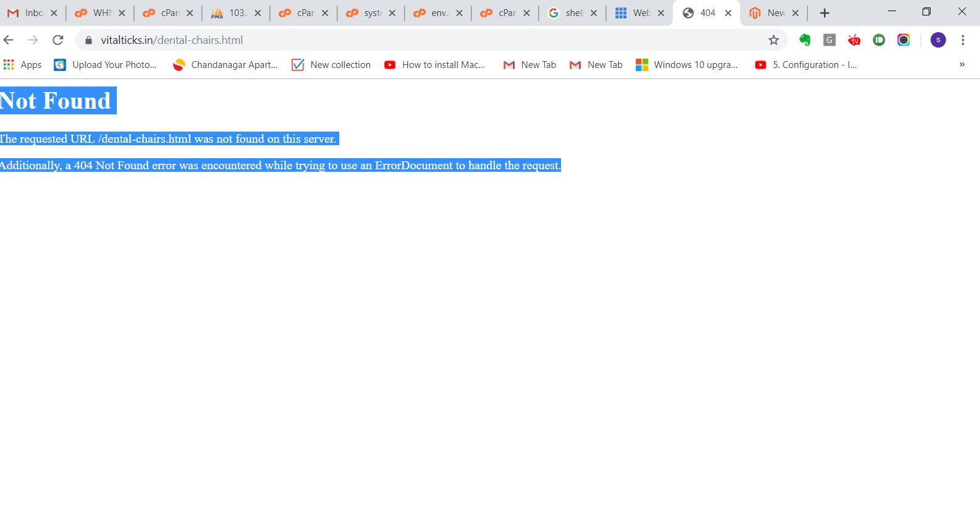Reload the current page
Screen dimensions: 980x524
(x=58, y=40)
